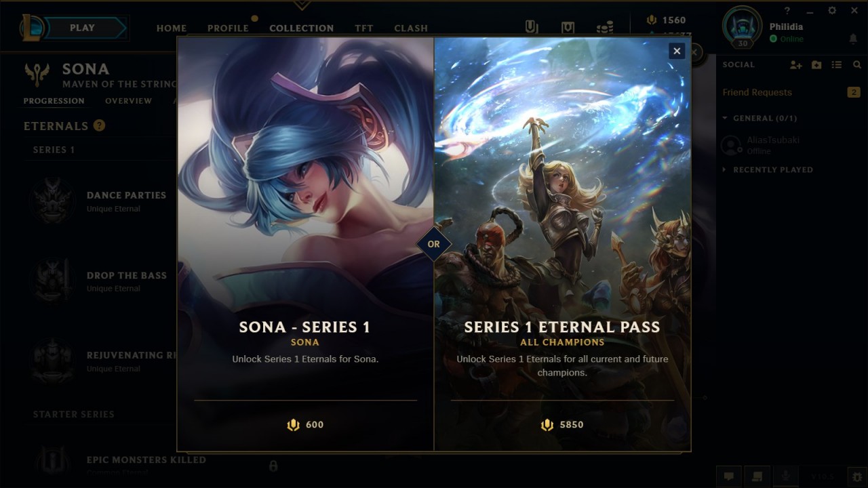The image size is (868, 488).
Task: Open the chat bubble icon
Action: coord(729,476)
